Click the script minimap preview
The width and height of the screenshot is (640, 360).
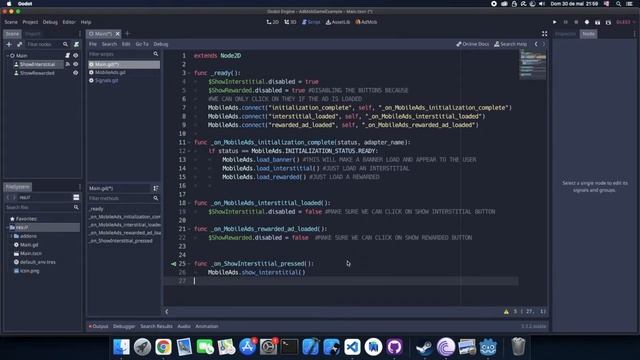coord(533,64)
